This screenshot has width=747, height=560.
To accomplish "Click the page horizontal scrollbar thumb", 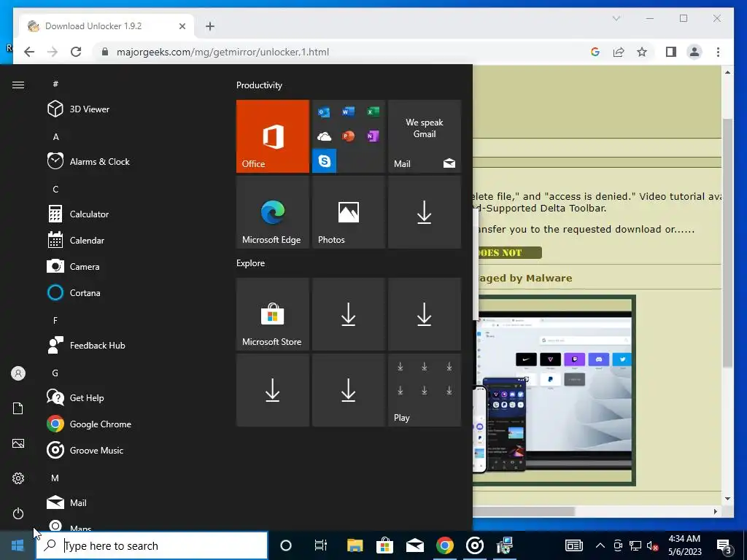I will pos(524,511).
